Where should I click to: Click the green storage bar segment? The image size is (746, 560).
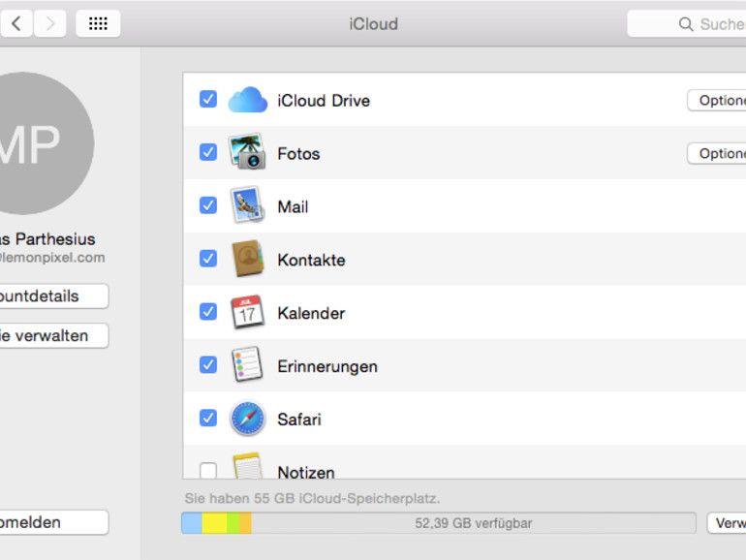coord(233,523)
